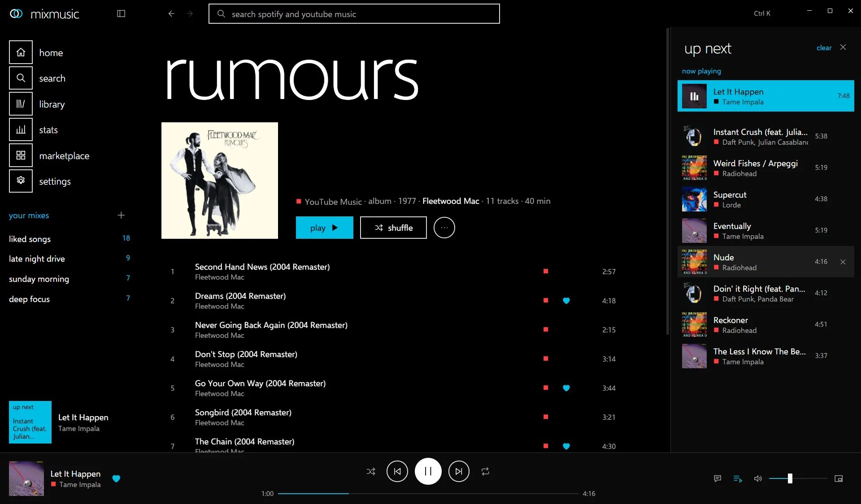The image size is (861, 504).
Task: Adjust the volume slider handle
Action: click(x=790, y=478)
